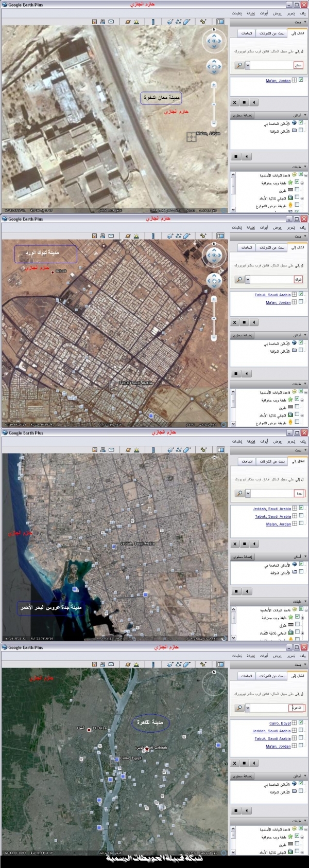Toggle Jeddah, Saudi Arabia checkbox in Jeddah window
This screenshot has height=868, width=309.
coord(301,508)
